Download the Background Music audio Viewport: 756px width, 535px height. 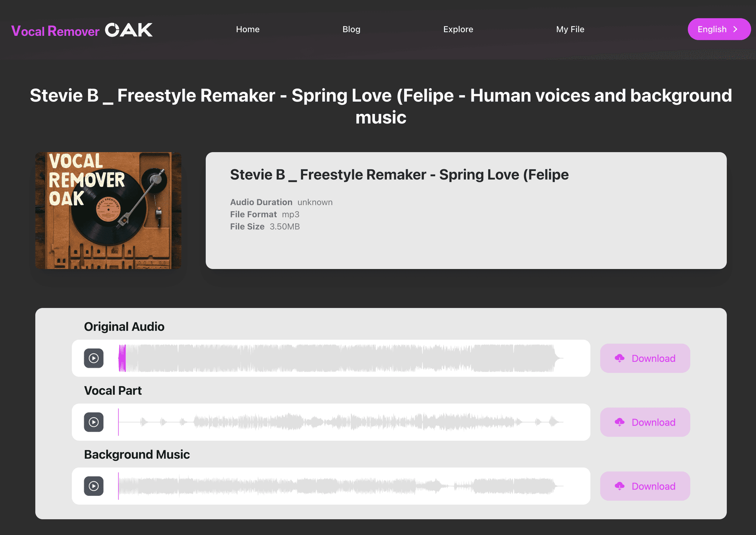(653, 486)
